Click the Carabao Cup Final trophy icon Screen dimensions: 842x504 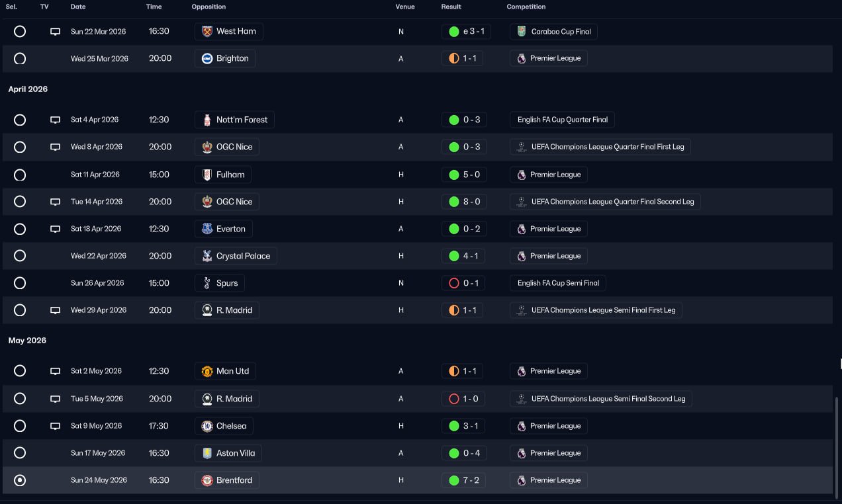(x=522, y=32)
